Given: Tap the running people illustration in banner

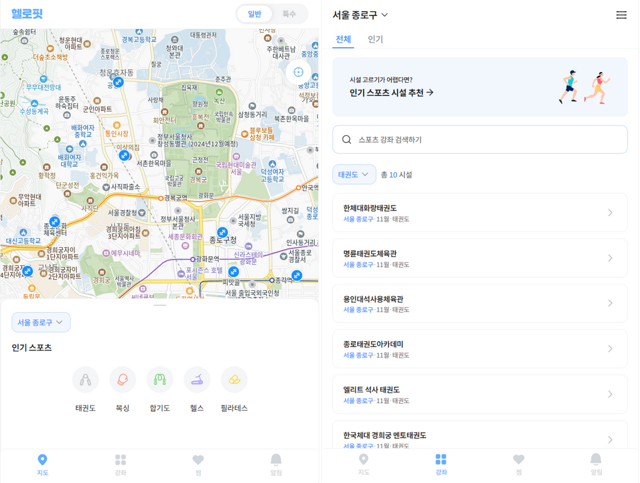Looking at the screenshot, I should pyautogui.click(x=584, y=87).
